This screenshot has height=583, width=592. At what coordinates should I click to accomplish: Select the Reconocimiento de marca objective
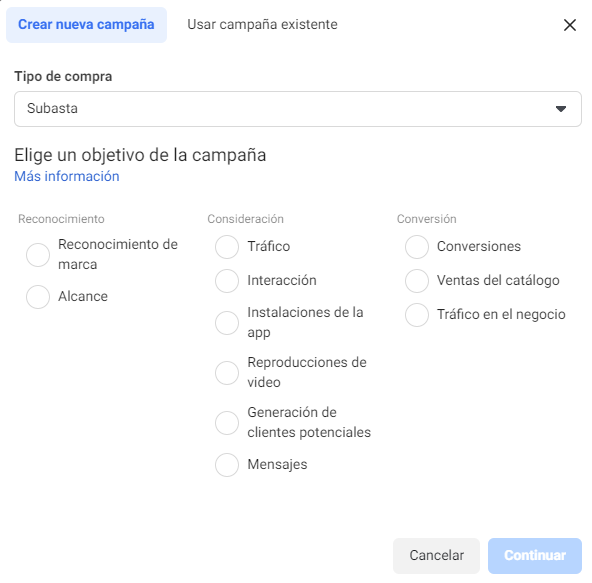tap(38, 254)
